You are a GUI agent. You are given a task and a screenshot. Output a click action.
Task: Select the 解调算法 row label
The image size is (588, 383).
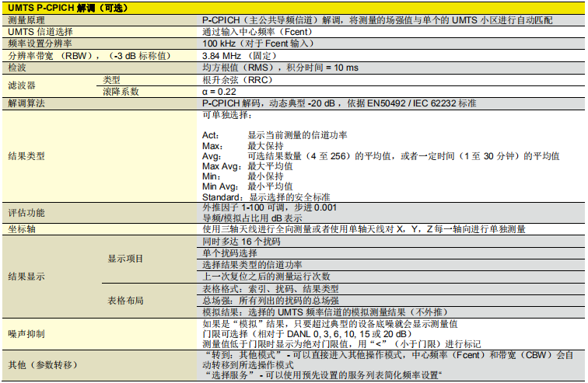(x=26, y=103)
